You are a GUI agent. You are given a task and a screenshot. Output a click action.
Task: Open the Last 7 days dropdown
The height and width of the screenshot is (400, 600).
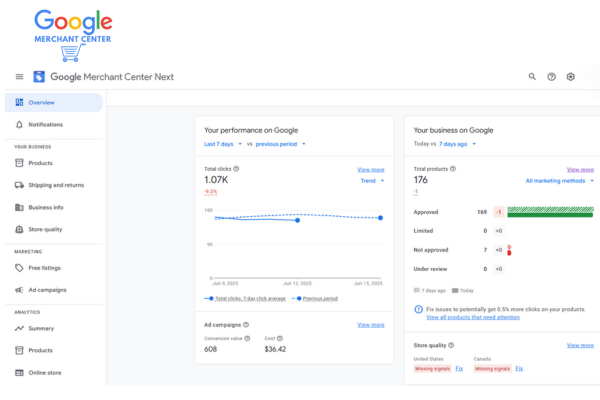tap(223, 144)
